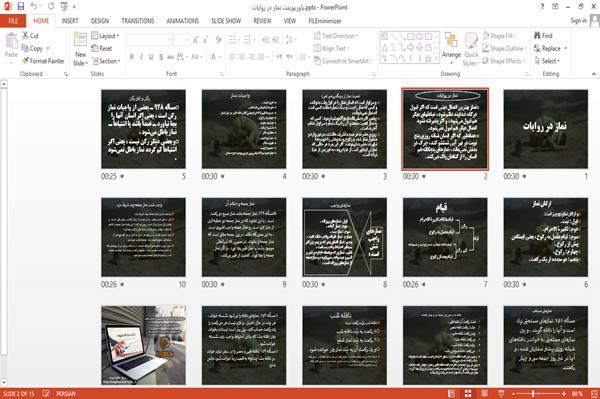600x399 pixels.
Task: Reset the slide layout
Action: 102,48
